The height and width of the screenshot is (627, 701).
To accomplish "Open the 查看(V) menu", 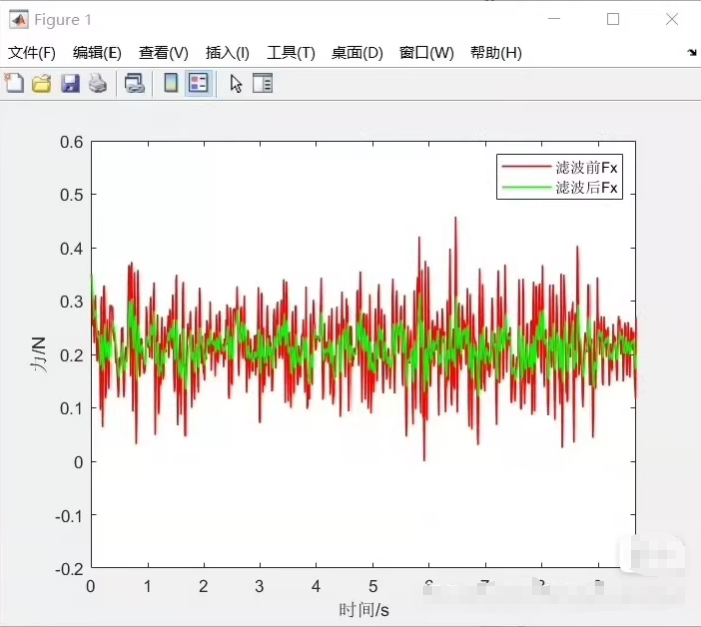I will (163, 53).
